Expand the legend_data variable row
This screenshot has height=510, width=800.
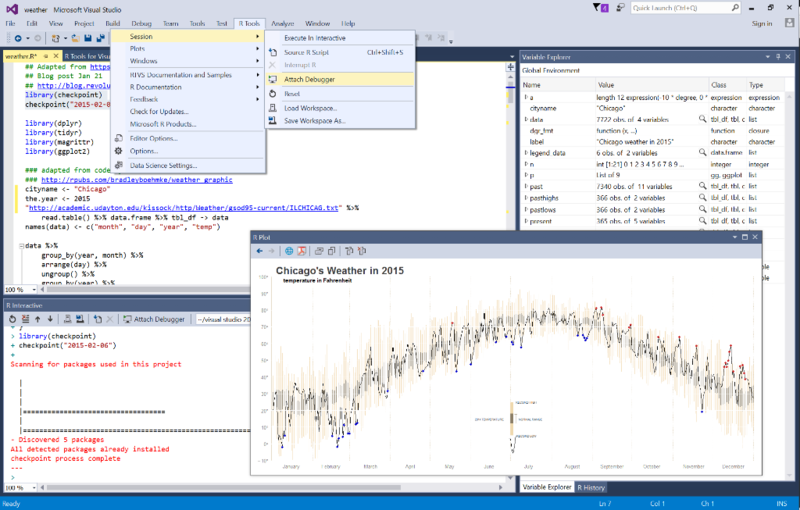pyautogui.click(x=526, y=152)
